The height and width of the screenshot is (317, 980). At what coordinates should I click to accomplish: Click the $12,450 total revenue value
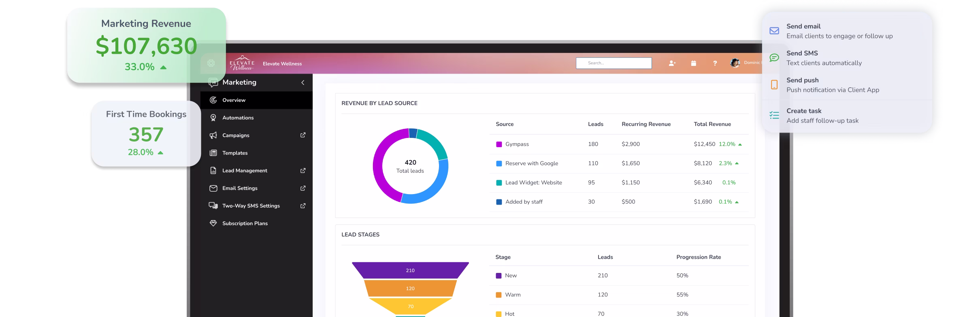(704, 144)
